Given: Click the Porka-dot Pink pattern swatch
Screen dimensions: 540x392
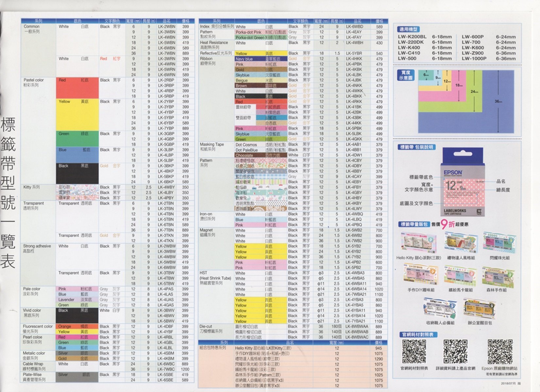Looking at the screenshot, I should pos(261,32).
